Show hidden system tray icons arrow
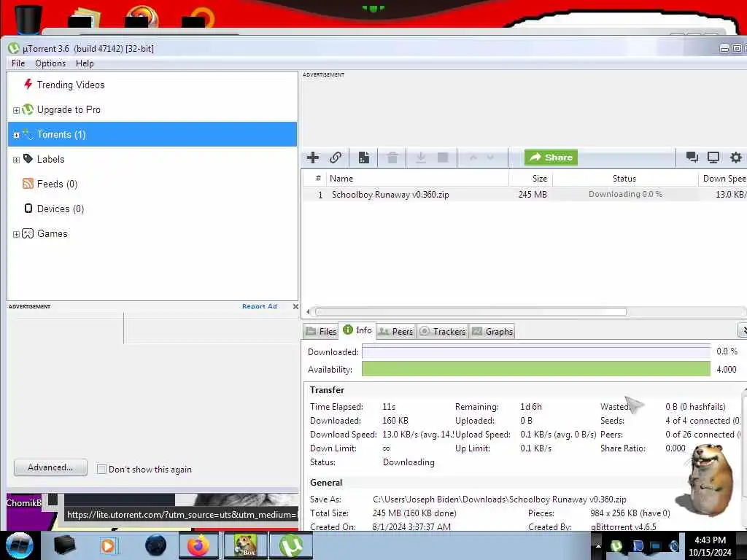 pyautogui.click(x=598, y=546)
